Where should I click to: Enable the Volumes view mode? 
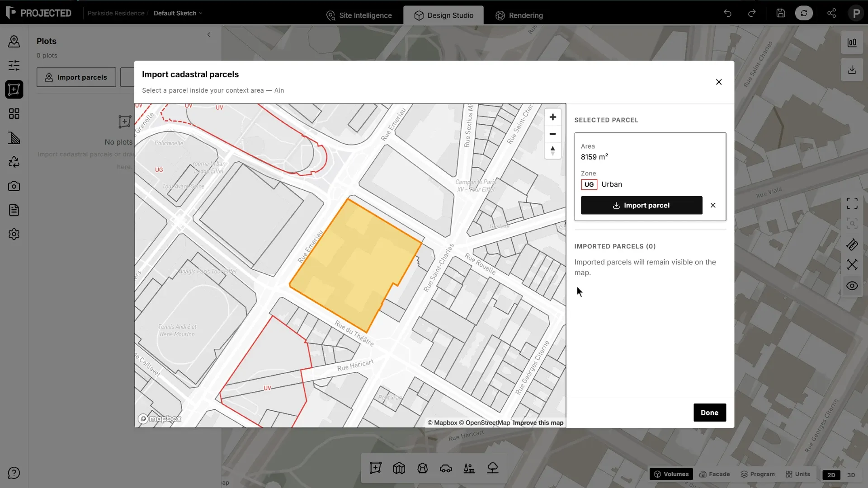point(671,474)
